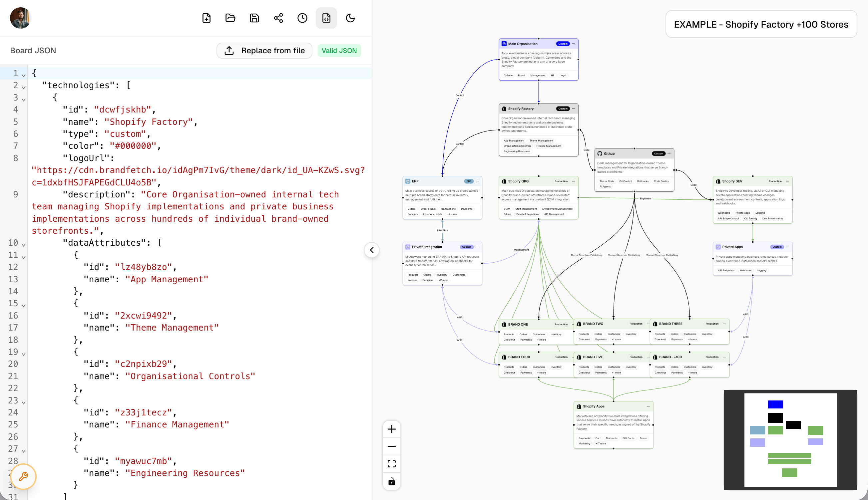The image size is (868, 500).
Task: Click the wrench tools button
Action: [23, 476]
